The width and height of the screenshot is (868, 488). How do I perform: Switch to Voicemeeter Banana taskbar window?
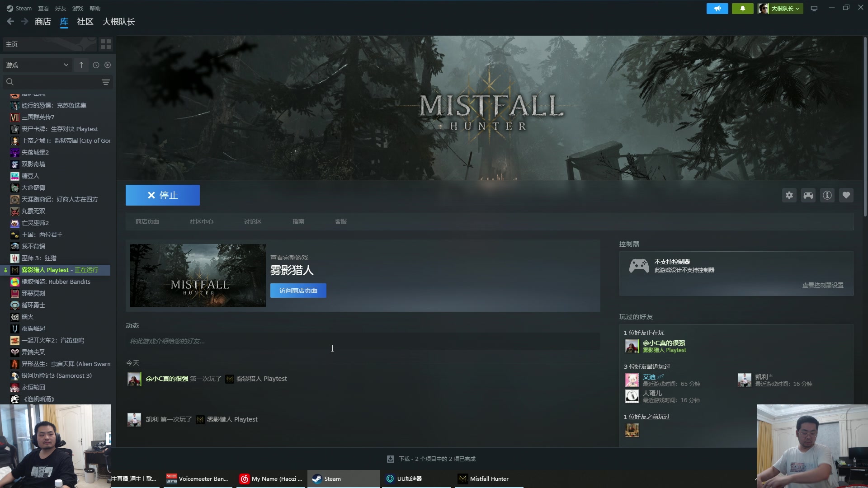click(198, 479)
